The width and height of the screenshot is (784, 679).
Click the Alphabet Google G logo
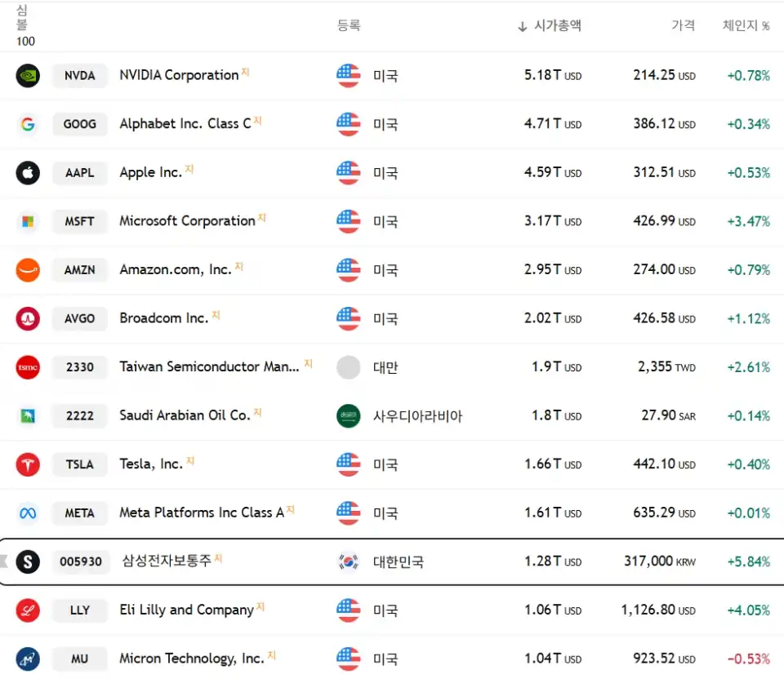pos(28,124)
